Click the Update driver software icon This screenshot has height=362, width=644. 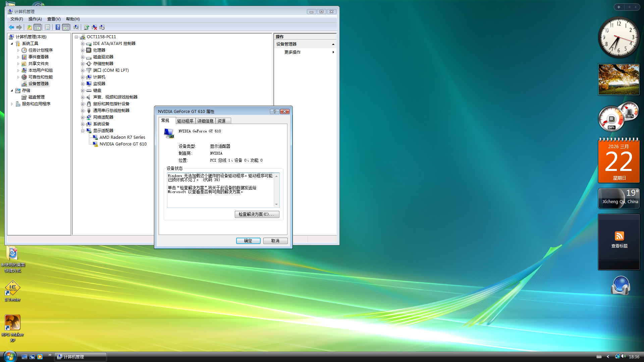point(87,27)
